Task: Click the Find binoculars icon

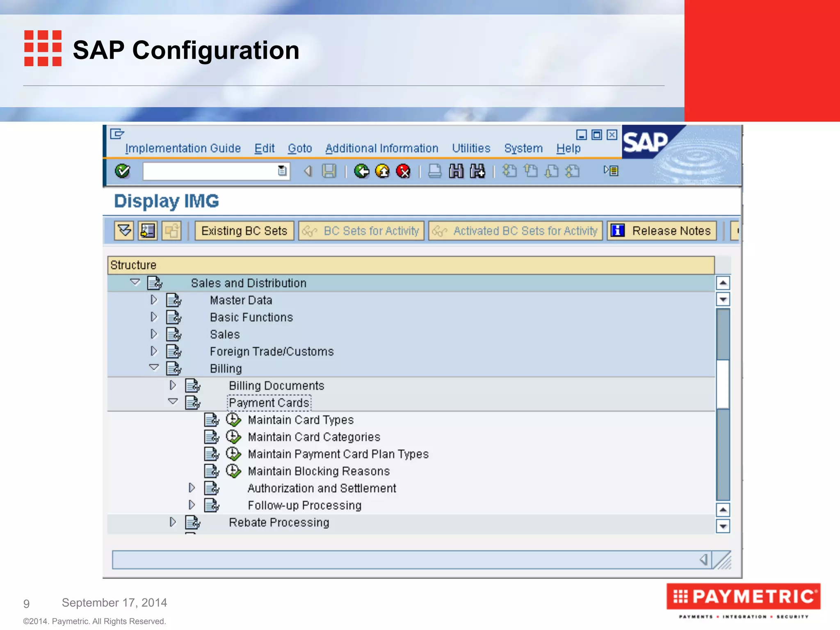Action: click(456, 171)
